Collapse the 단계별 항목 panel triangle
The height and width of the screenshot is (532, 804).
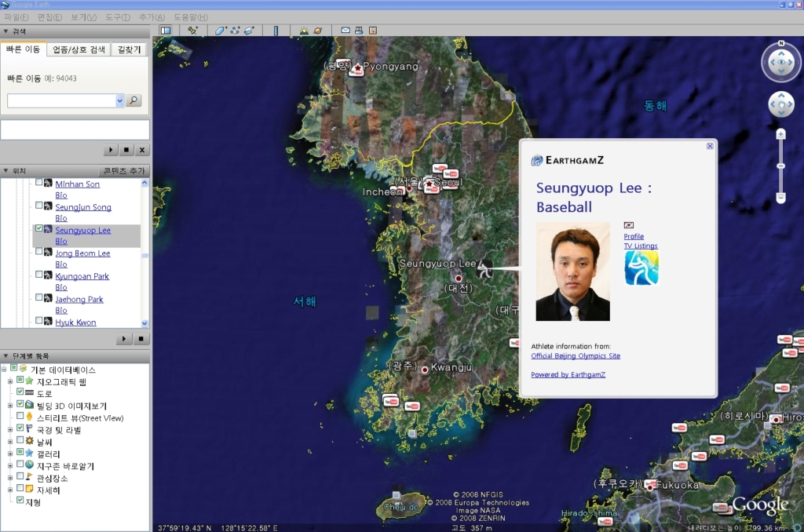(5, 355)
